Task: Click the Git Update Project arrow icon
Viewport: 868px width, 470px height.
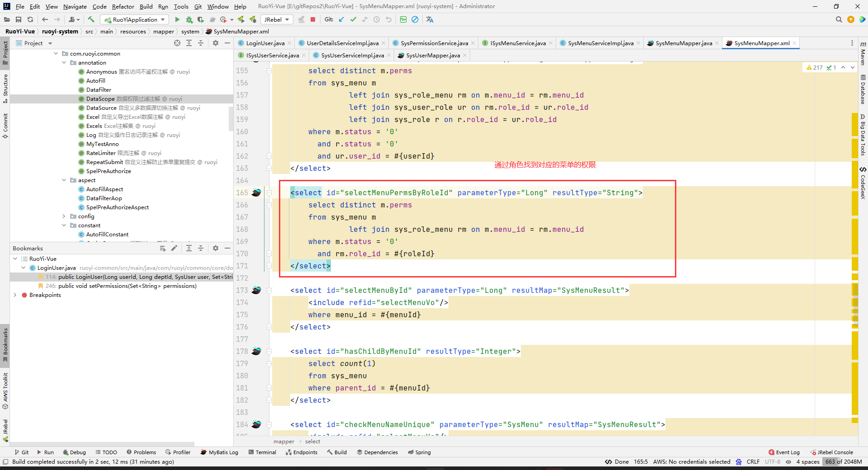Action: (x=341, y=19)
